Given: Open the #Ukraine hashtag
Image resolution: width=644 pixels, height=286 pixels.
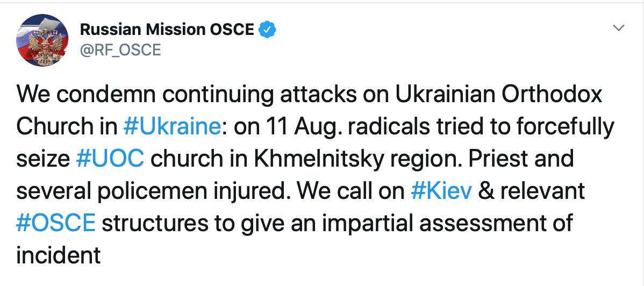Looking at the screenshot, I should pos(172,127).
